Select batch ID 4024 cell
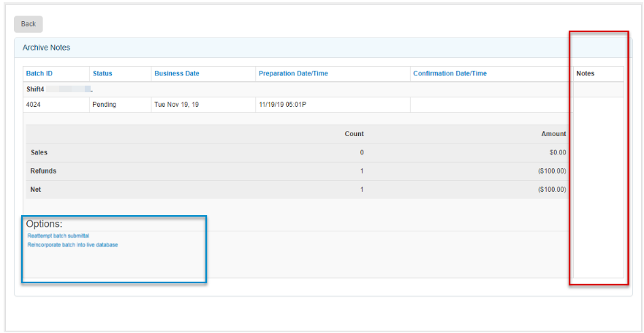 (x=34, y=105)
